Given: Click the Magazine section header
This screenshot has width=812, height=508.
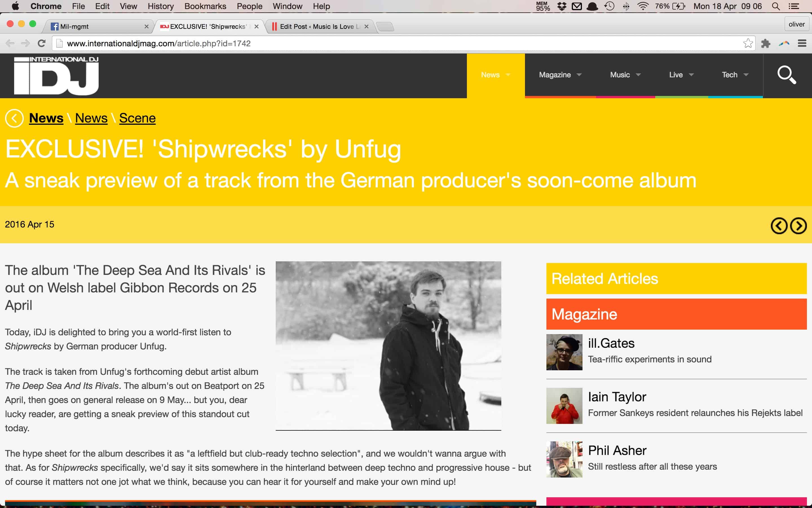Looking at the screenshot, I should [676, 314].
